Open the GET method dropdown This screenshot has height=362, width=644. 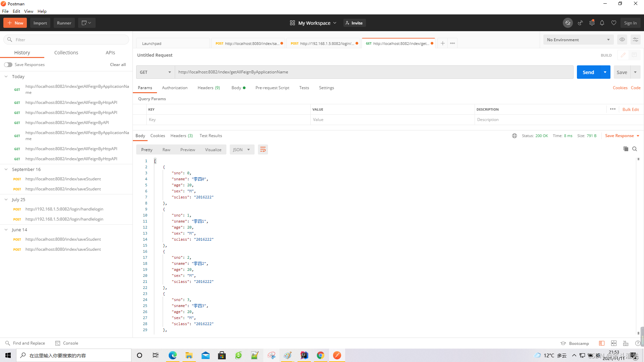(x=155, y=72)
